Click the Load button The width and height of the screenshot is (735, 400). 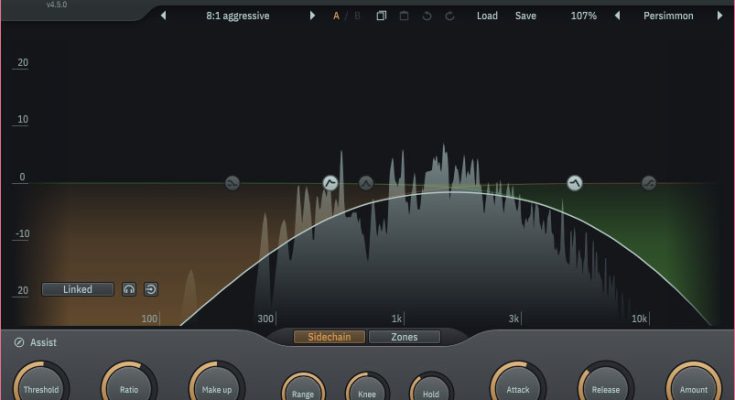pos(487,16)
